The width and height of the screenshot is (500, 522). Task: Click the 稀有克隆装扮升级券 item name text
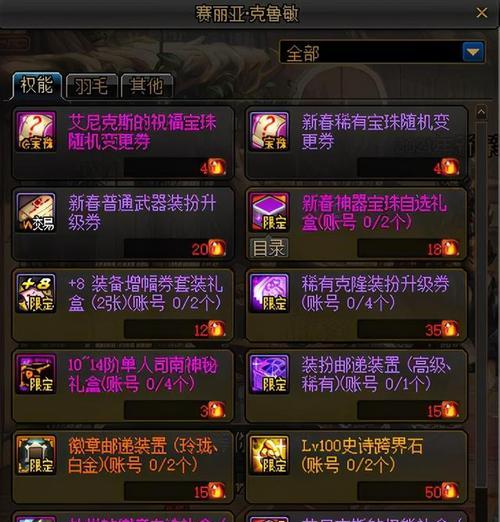375,293
